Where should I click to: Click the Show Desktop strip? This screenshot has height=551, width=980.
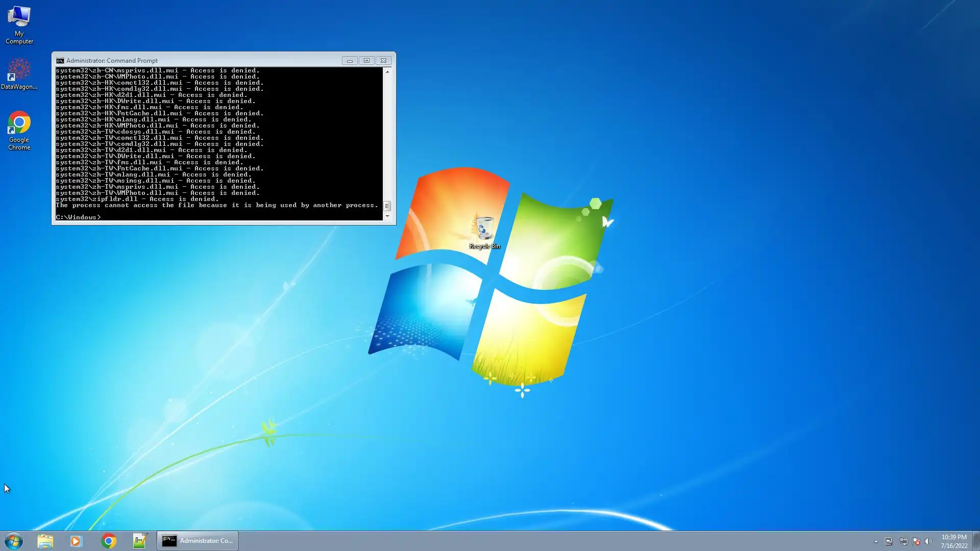point(976,541)
